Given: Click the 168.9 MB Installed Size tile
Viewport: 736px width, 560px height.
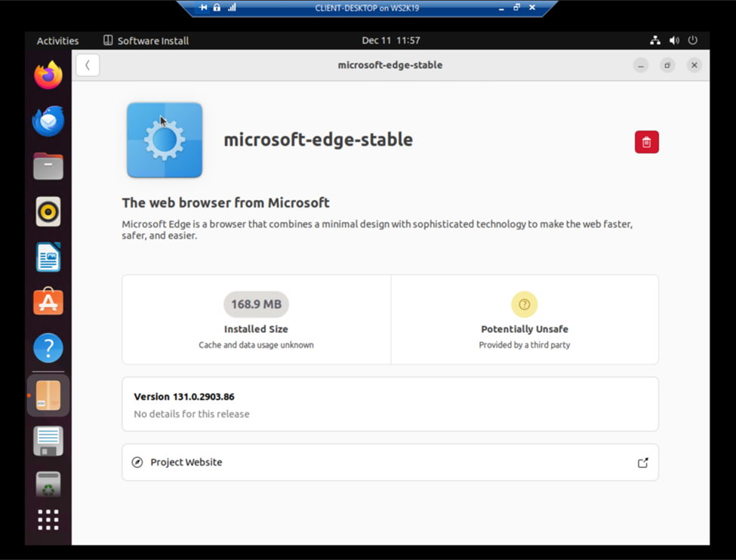Looking at the screenshot, I should [257, 319].
